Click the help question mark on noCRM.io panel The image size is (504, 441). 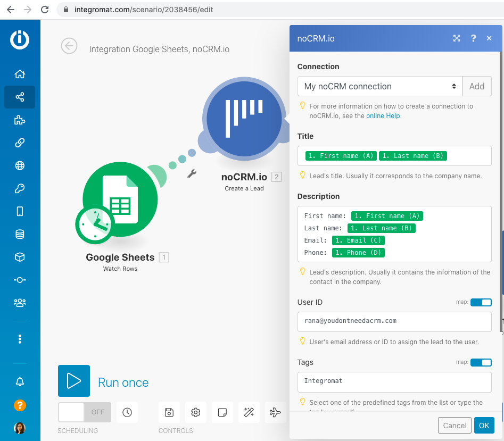(x=473, y=38)
